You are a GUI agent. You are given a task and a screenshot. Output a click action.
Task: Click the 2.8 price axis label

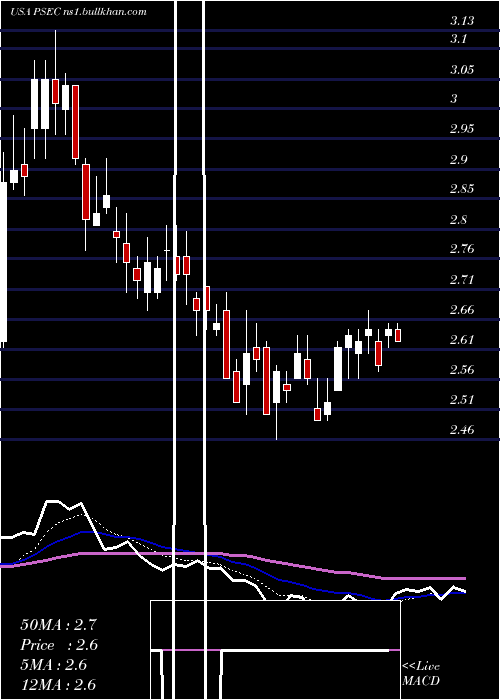click(458, 220)
